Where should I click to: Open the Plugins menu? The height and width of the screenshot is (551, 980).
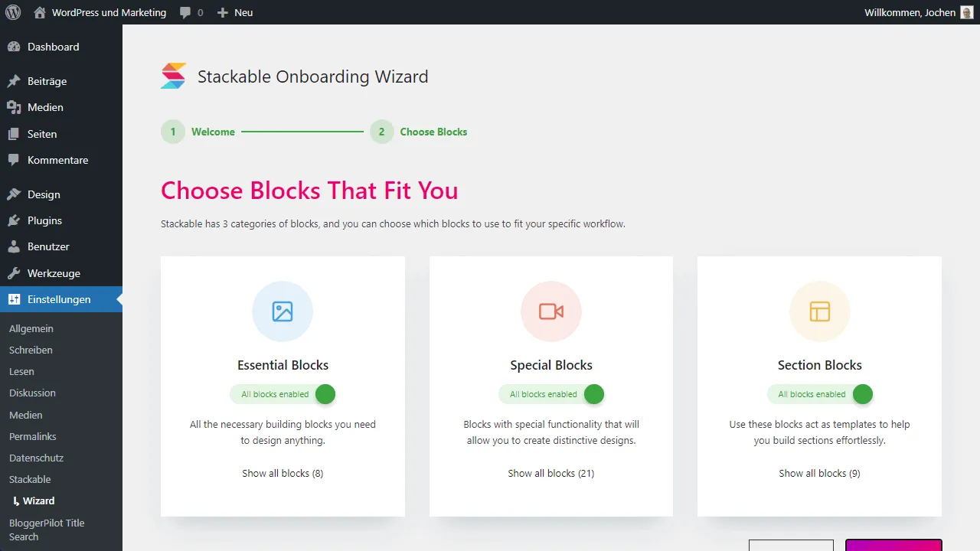61,220
